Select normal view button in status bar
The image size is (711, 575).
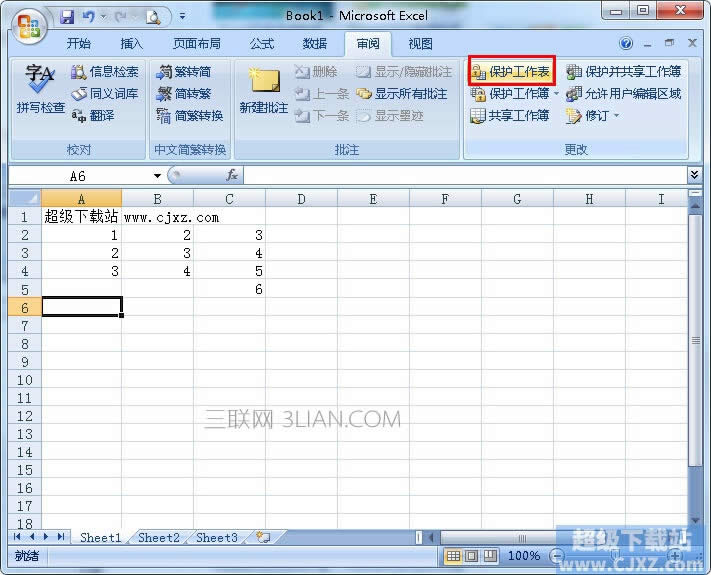coord(454,556)
